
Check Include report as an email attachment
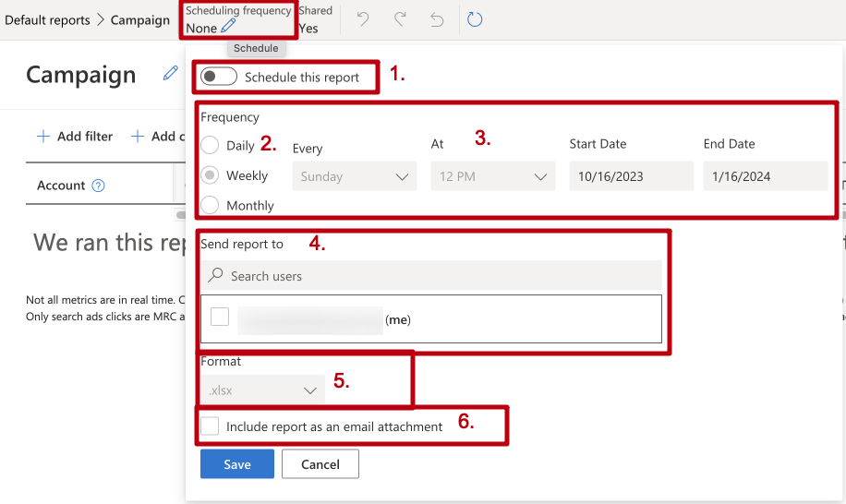(x=210, y=426)
